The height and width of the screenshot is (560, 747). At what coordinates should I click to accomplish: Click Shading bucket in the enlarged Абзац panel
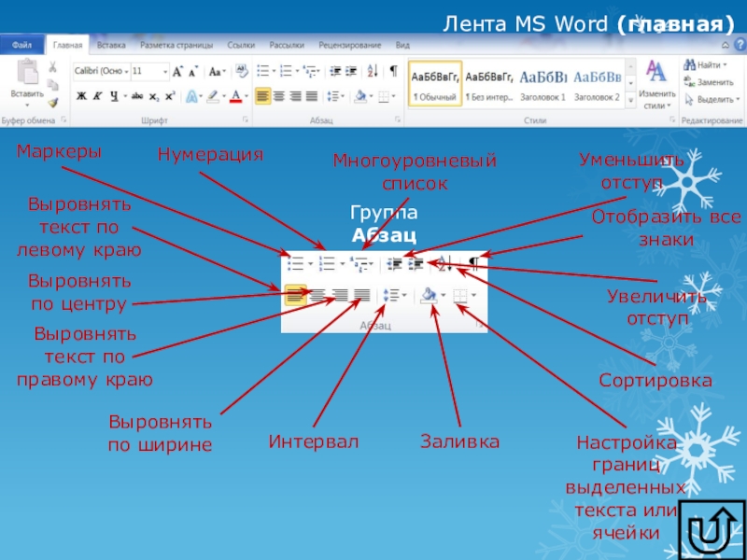coord(429,295)
